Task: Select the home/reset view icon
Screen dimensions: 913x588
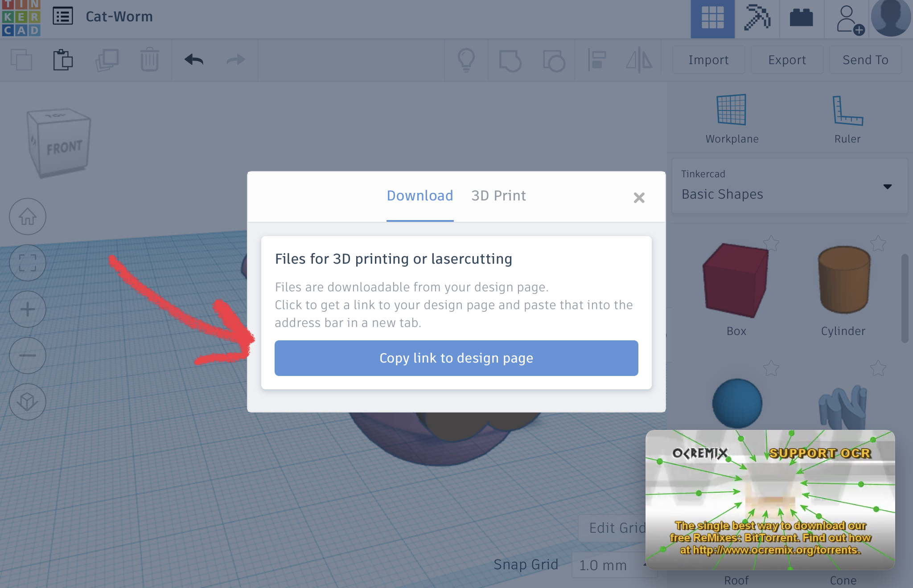Action: (x=27, y=216)
